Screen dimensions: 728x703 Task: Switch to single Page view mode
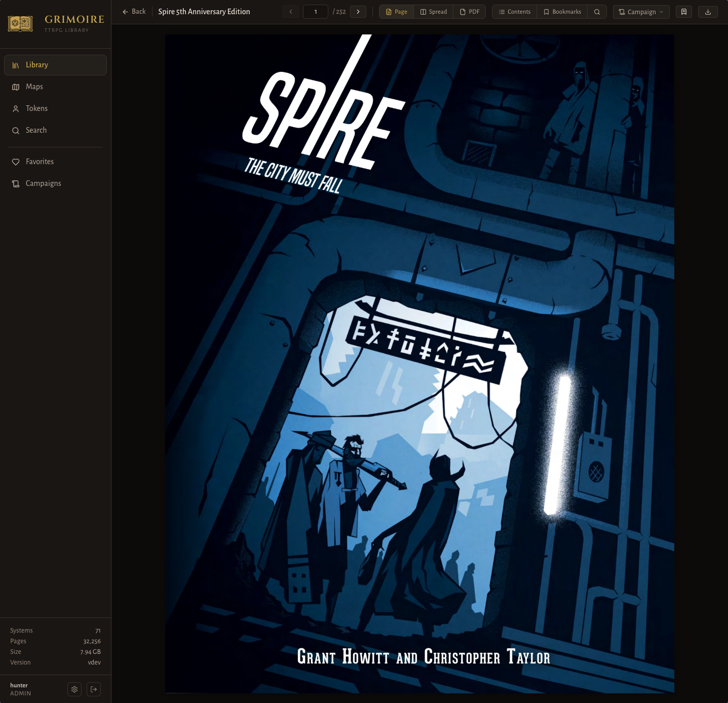[397, 12]
